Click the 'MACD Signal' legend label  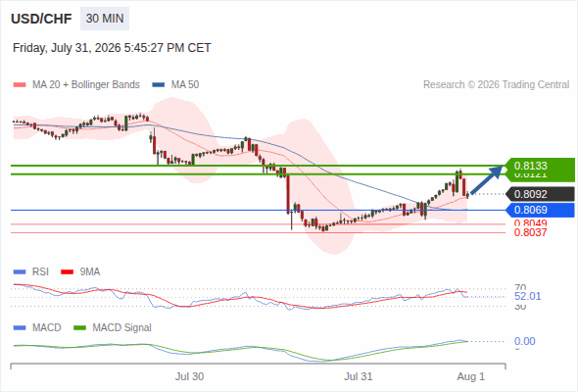pyautogui.click(x=122, y=328)
